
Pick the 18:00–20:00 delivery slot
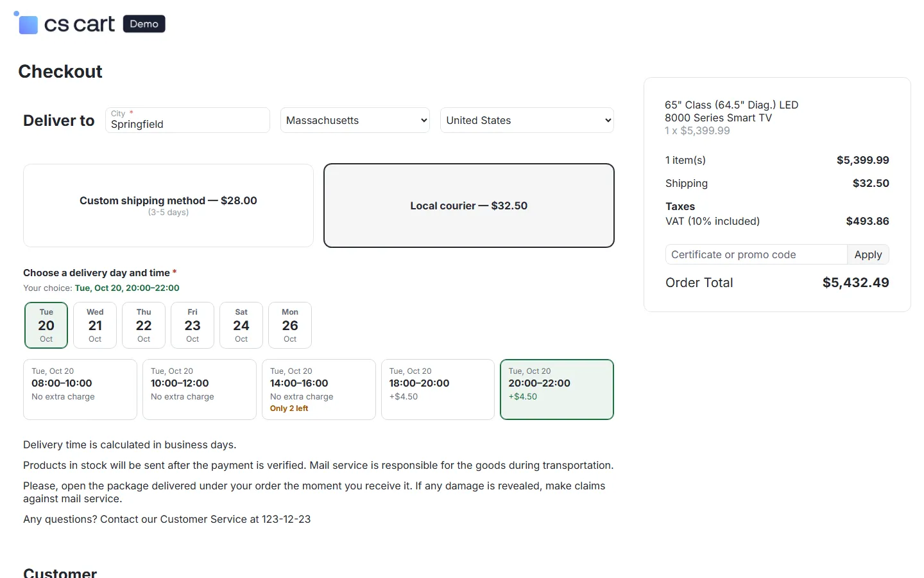(438, 389)
